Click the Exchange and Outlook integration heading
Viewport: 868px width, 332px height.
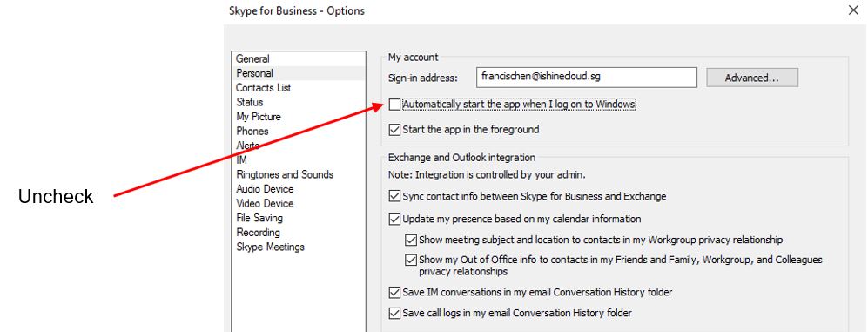coord(461,158)
